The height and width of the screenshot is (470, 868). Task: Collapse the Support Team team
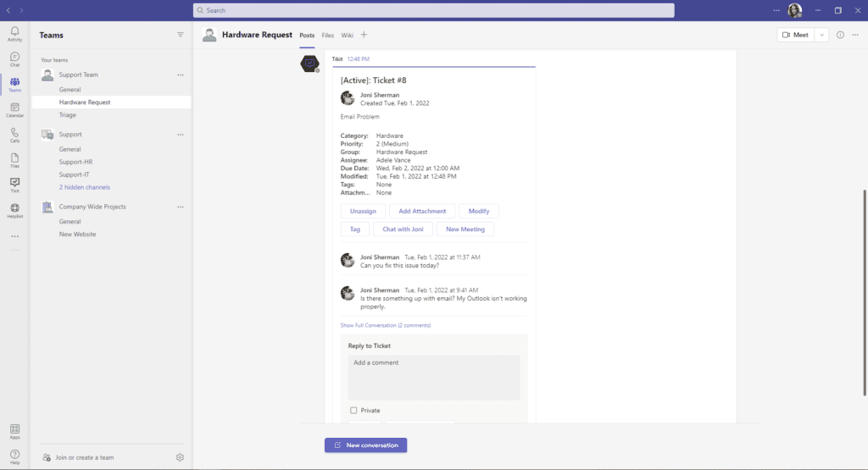click(79, 75)
